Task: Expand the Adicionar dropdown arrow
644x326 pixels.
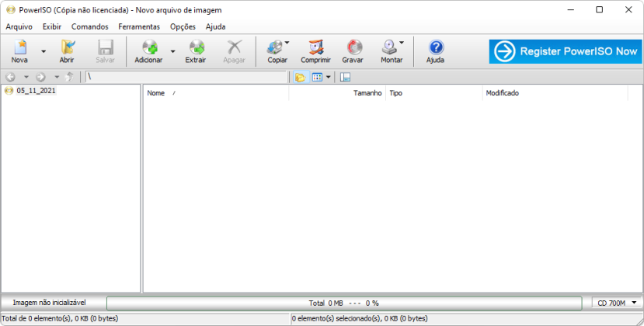Action: 173,52
